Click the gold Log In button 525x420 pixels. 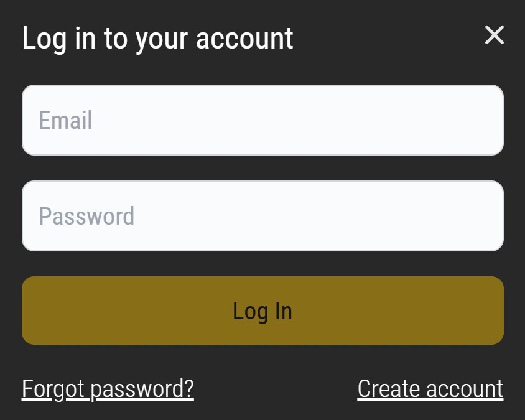coord(262,310)
